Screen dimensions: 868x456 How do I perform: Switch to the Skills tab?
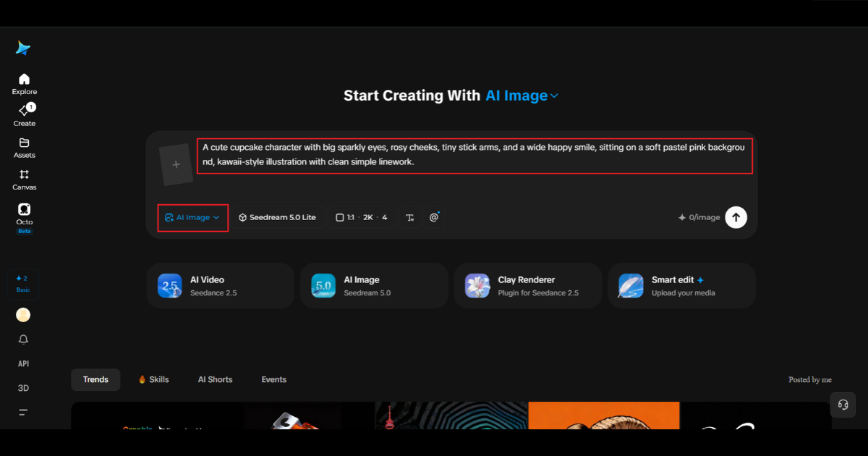[x=153, y=379]
